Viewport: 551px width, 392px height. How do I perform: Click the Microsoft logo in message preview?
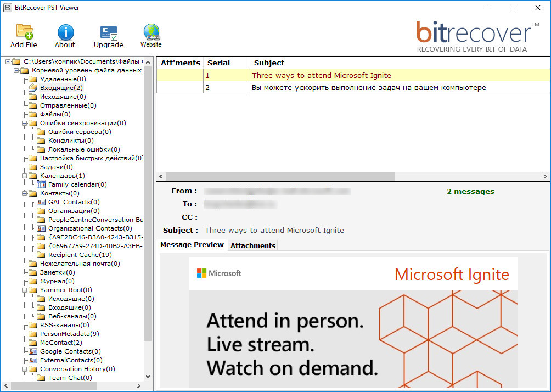pos(219,273)
